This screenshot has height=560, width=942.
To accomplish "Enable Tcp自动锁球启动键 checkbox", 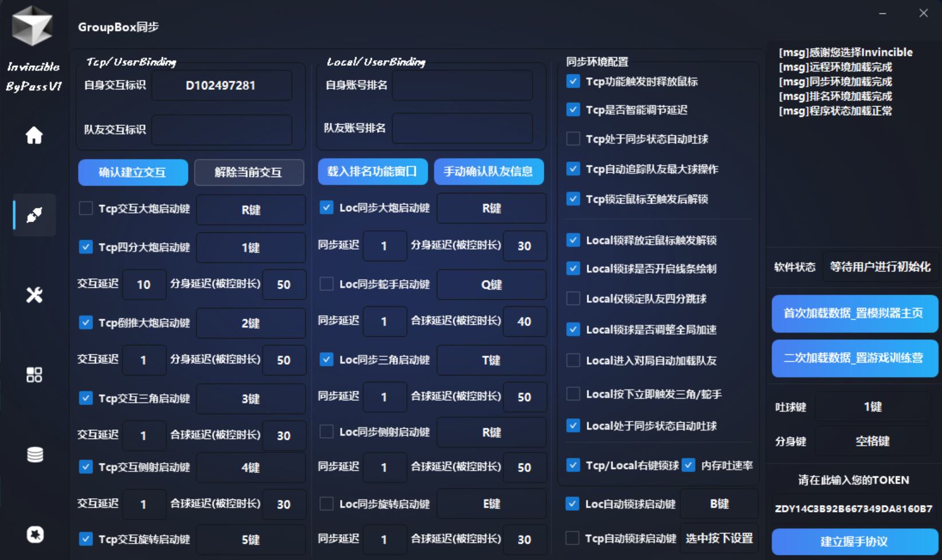I will pyautogui.click(x=572, y=538).
